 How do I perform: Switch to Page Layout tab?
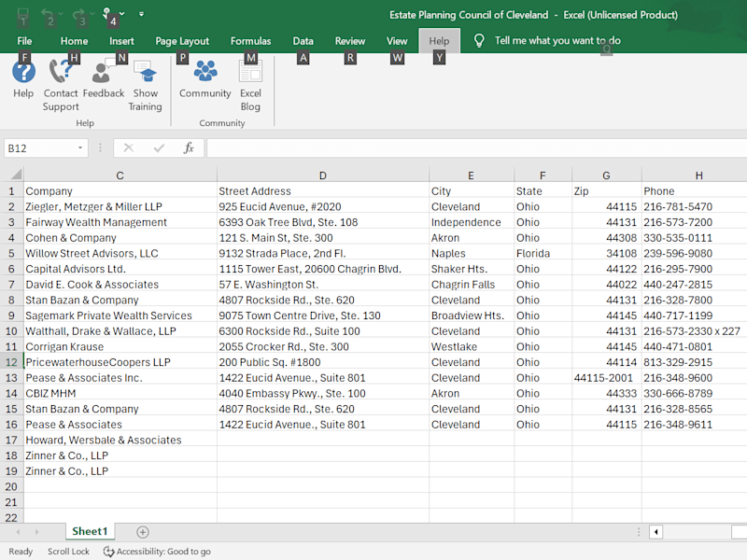(x=182, y=41)
